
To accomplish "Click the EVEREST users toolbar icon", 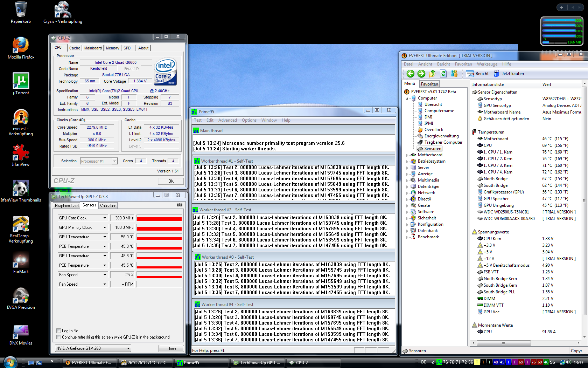I will pyautogui.click(x=454, y=74).
